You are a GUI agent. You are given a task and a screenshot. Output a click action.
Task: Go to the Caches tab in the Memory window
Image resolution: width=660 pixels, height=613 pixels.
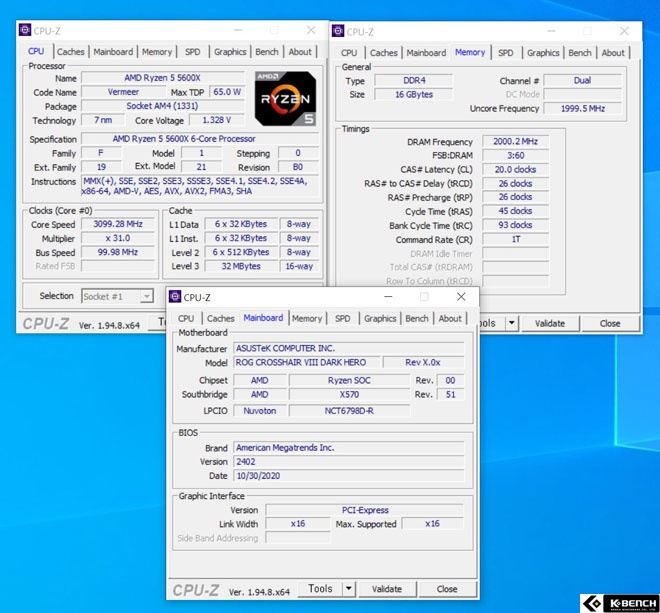pos(383,53)
